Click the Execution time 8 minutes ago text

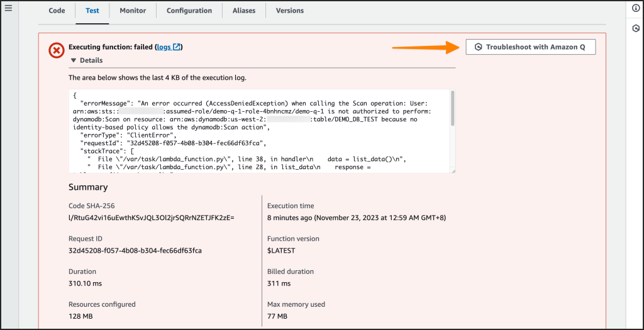[357, 217]
